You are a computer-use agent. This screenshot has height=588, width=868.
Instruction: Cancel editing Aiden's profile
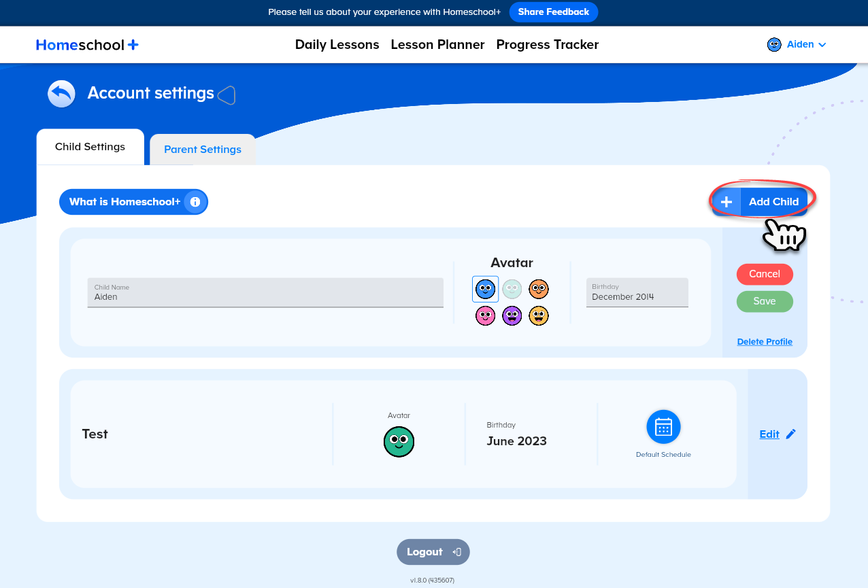point(765,274)
